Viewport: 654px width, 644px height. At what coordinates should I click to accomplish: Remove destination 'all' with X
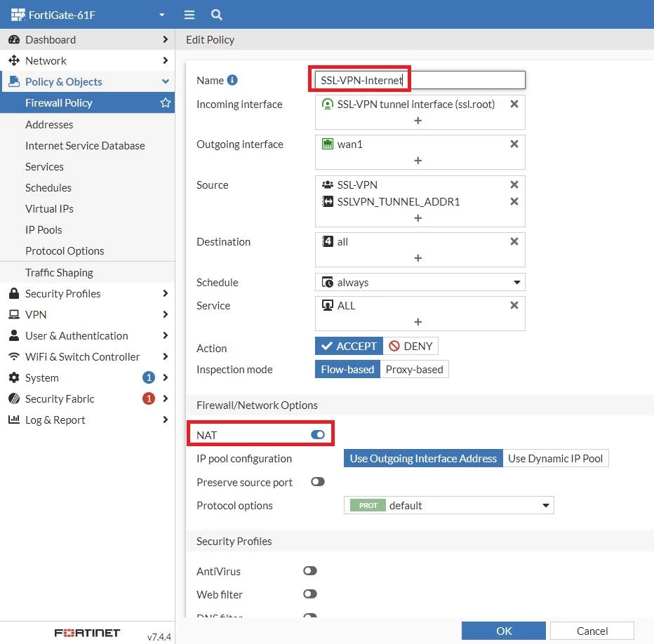click(x=514, y=241)
